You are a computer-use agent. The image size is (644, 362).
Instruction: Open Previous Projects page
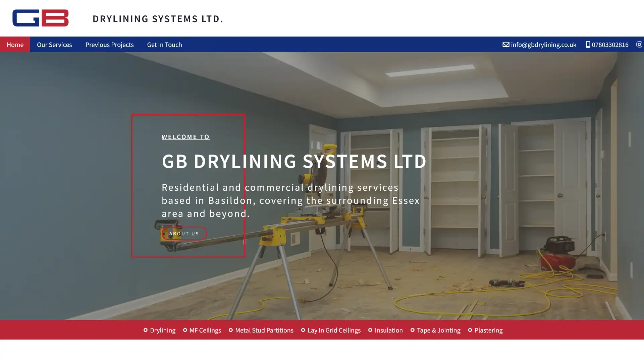[109, 44]
